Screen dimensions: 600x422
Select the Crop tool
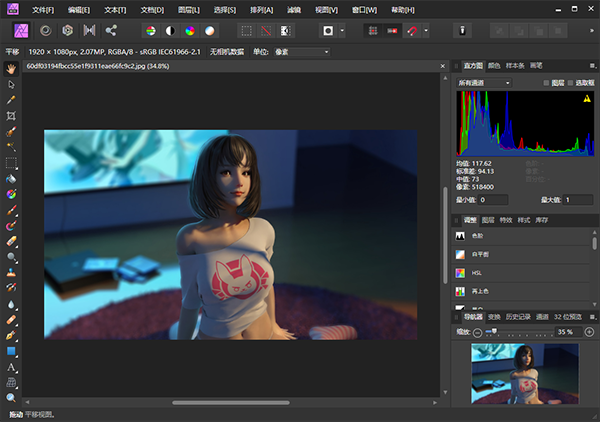click(11, 116)
